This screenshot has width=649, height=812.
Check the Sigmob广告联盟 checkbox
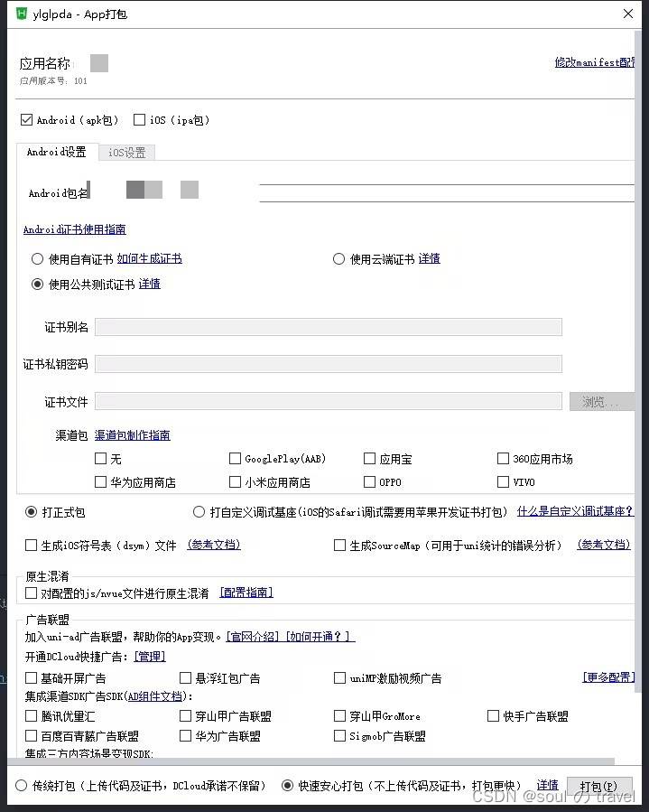coord(339,736)
